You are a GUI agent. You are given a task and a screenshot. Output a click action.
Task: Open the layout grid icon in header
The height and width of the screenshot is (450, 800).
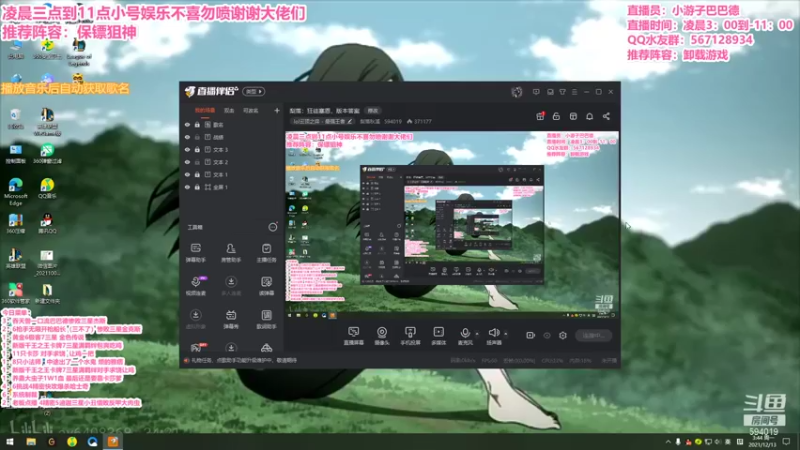point(573,116)
